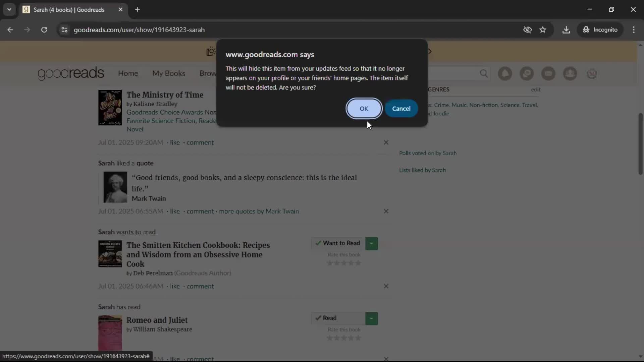
Task: Go back to previous page
Action: coord(10,30)
